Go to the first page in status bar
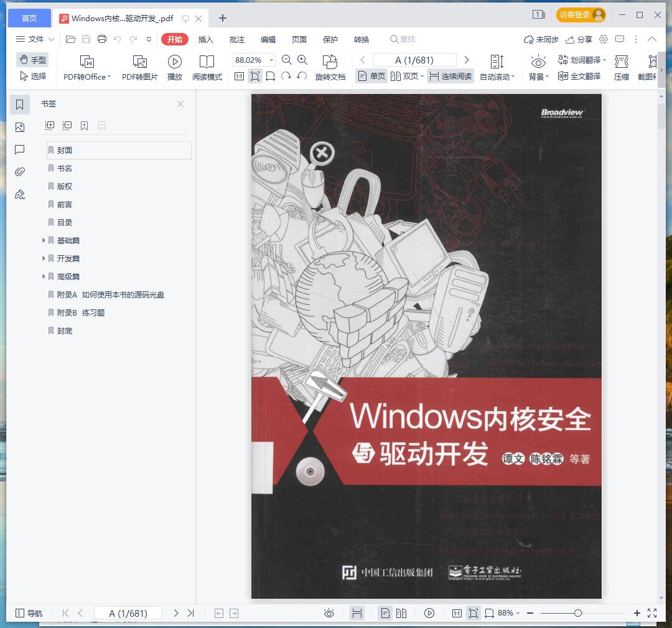The width and height of the screenshot is (672, 628). (x=65, y=613)
